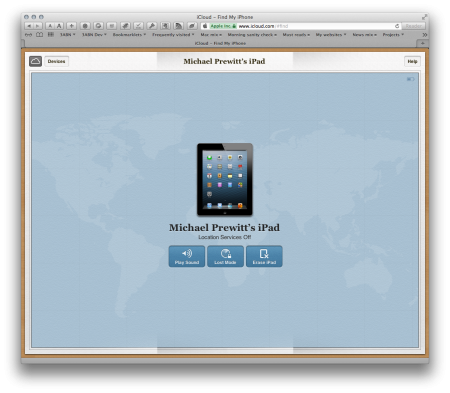Expand the Bookmarklets bookmarks folder
450x393 pixels.
(x=129, y=35)
